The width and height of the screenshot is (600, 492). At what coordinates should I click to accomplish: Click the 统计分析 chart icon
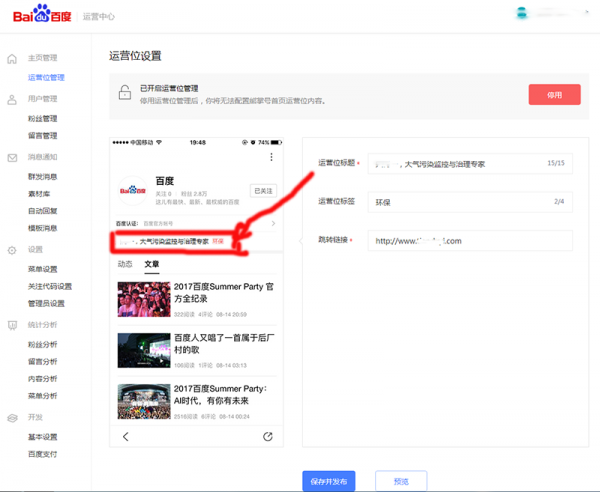tap(12, 325)
